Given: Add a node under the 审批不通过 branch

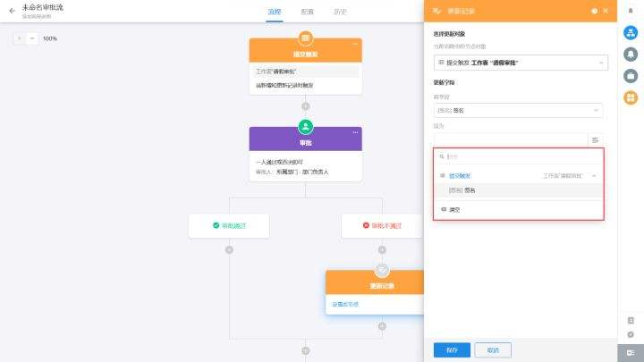Looking at the screenshot, I should click(382, 250).
